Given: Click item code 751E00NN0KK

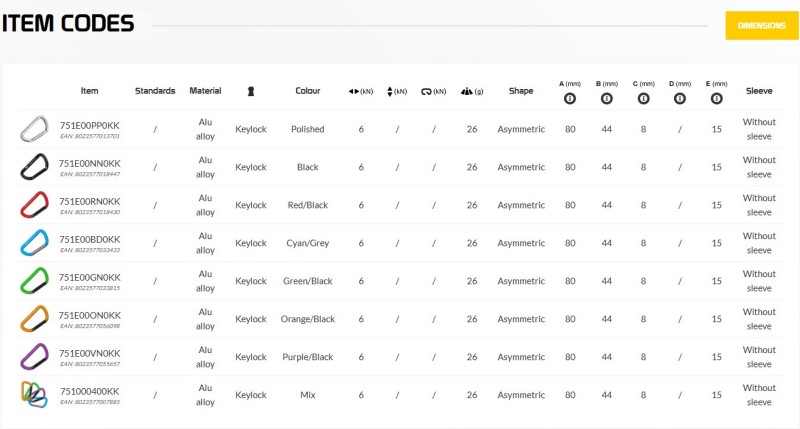Looking at the screenshot, I should pyautogui.click(x=90, y=164).
